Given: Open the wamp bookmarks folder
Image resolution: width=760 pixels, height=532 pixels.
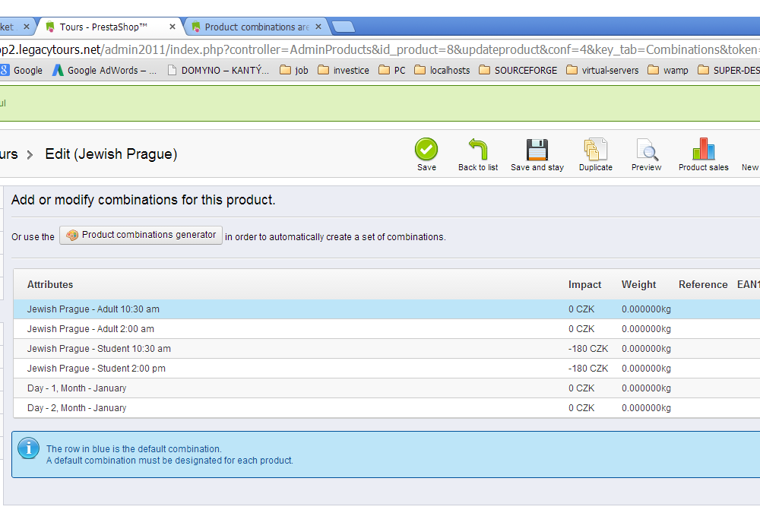Looking at the screenshot, I should pyautogui.click(x=668, y=70).
